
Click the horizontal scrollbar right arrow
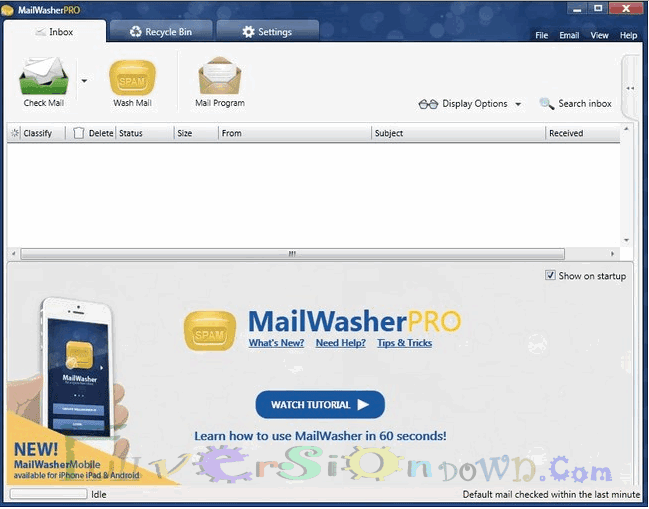[613, 254]
